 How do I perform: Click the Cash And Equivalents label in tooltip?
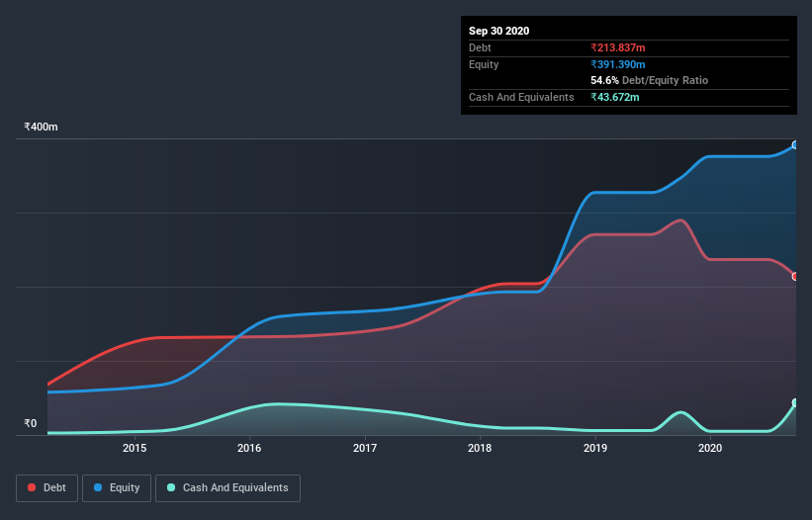tap(521, 97)
